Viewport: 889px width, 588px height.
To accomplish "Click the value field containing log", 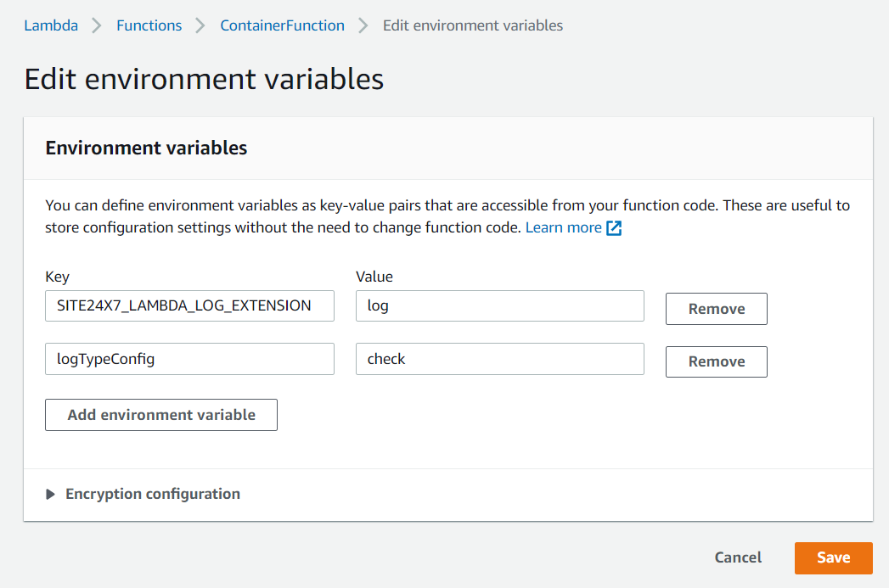I will [499, 306].
